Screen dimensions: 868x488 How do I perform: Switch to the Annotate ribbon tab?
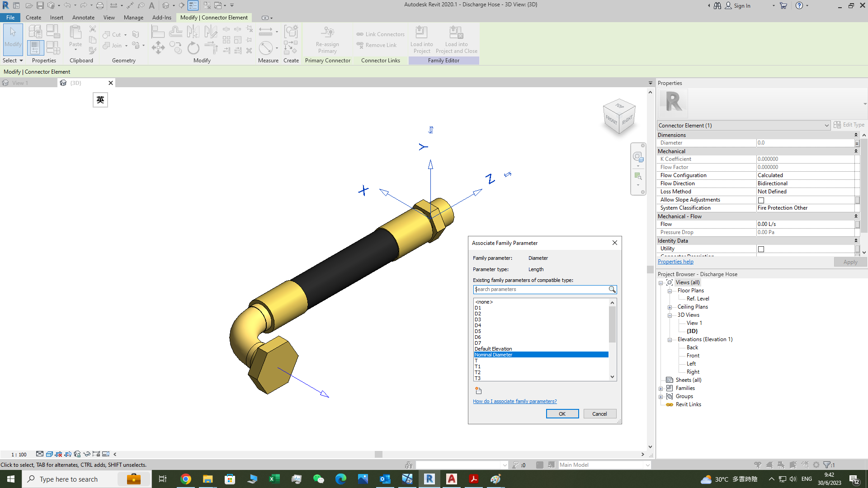(x=83, y=18)
